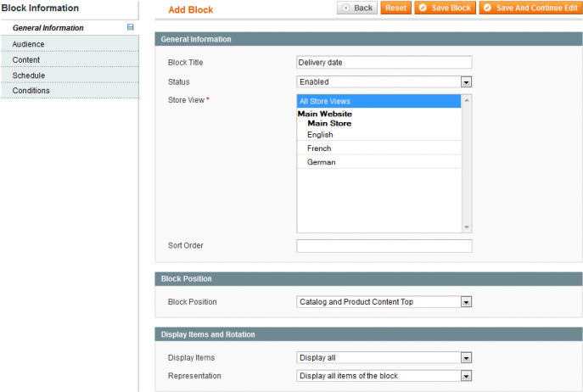Click the Display Items and Rotation header

[x=368, y=334]
